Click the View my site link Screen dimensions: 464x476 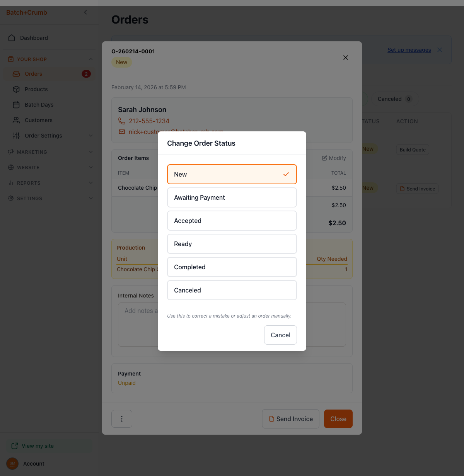coord(38,446)
